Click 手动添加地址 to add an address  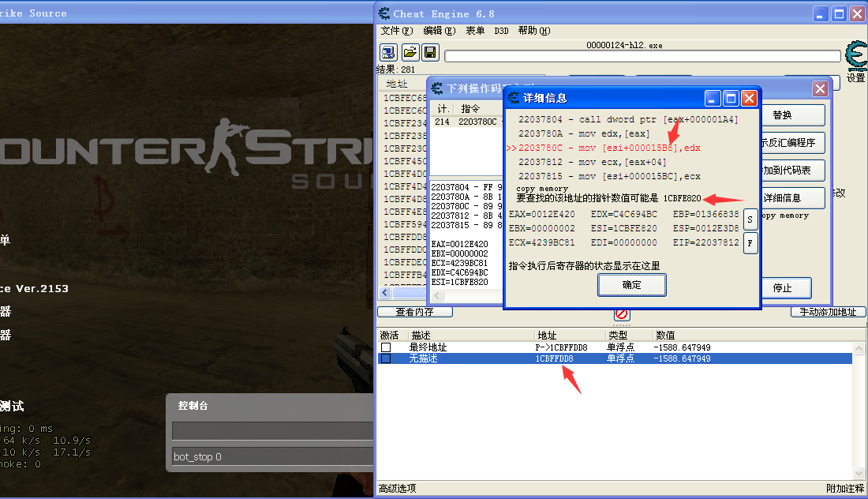[x=828, y=311]
